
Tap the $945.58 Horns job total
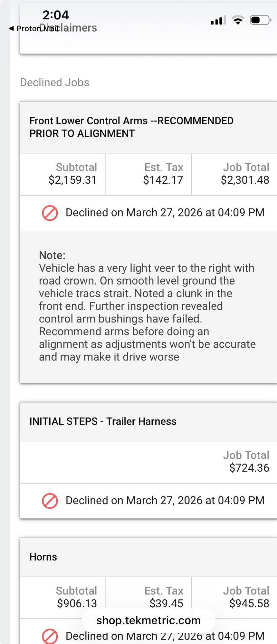[249, 603]
